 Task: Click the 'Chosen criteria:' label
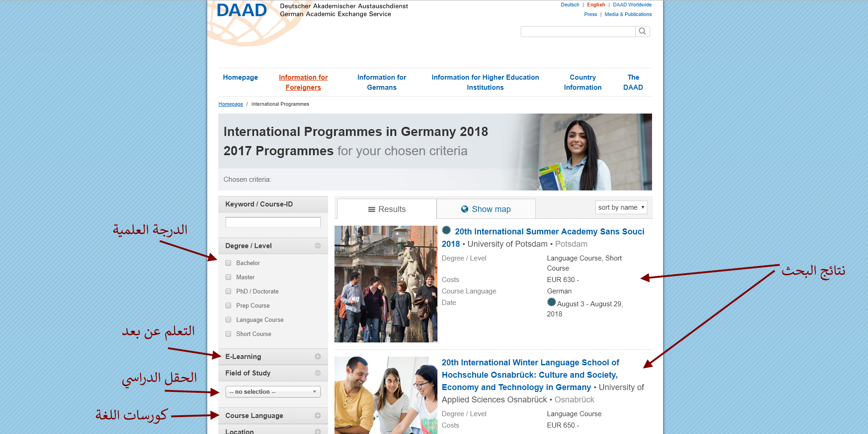pyautogui.click(x=247, y=179)
